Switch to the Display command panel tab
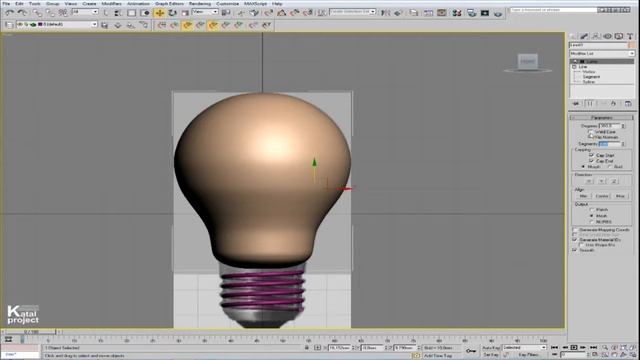Image resolution: width=640 pixels, height=360 pixels. point(619,36)
